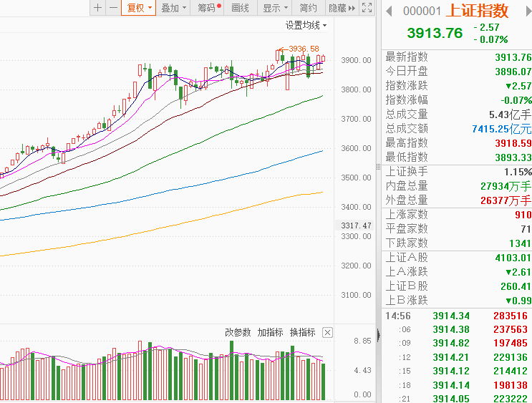Screen dimensions: 532x403
Task: Click the panel splitter grip handle
Action: pyautogui.click(x=378, y=166)
